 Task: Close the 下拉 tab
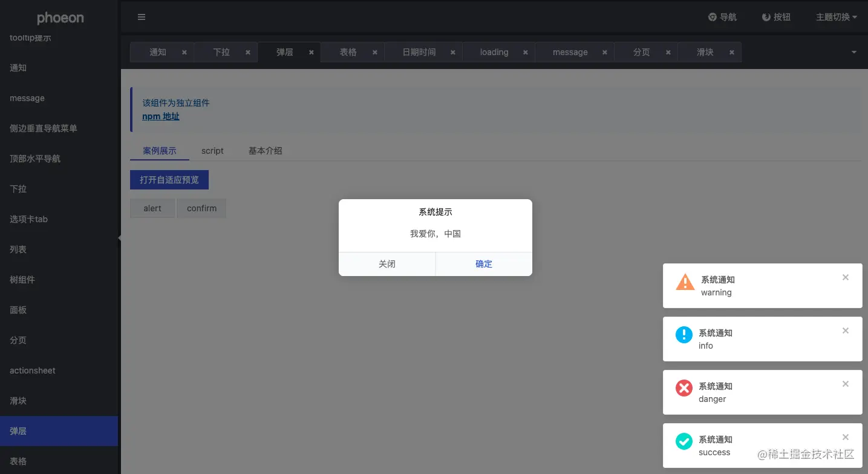pyautogui.click(x=247, y=52)
